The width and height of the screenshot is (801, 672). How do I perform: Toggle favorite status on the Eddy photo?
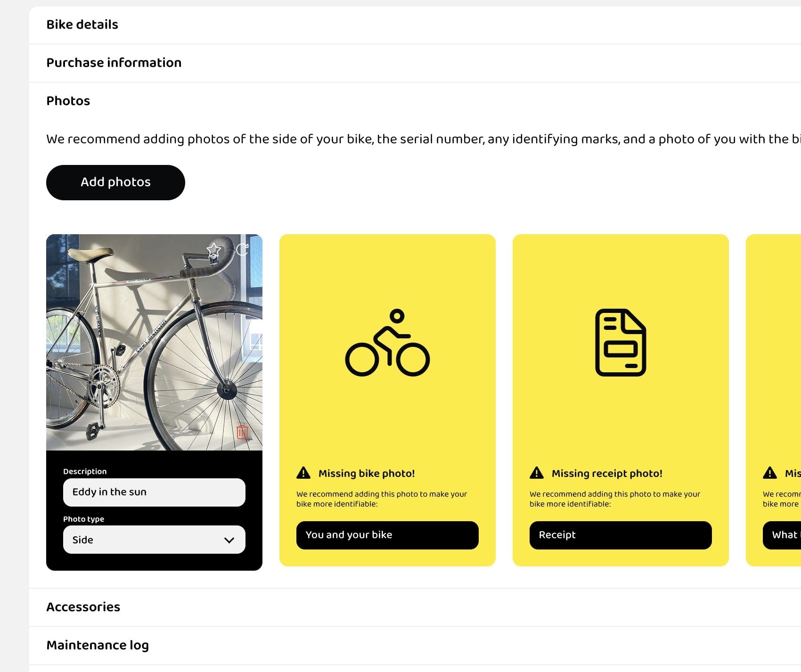click(214, 251)
